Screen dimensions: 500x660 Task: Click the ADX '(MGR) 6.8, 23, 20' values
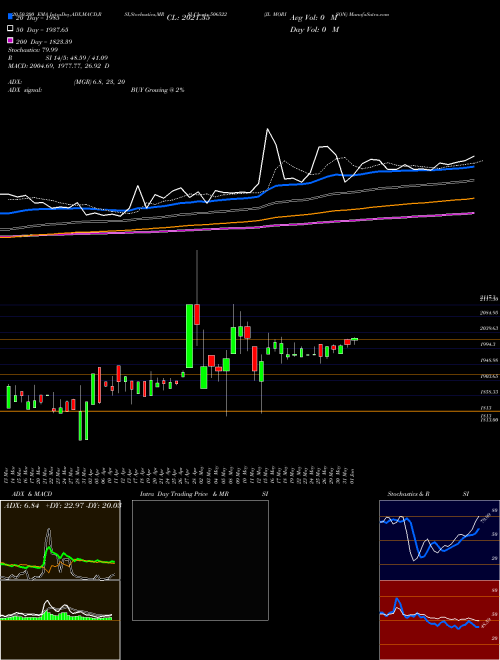point(99,82)
